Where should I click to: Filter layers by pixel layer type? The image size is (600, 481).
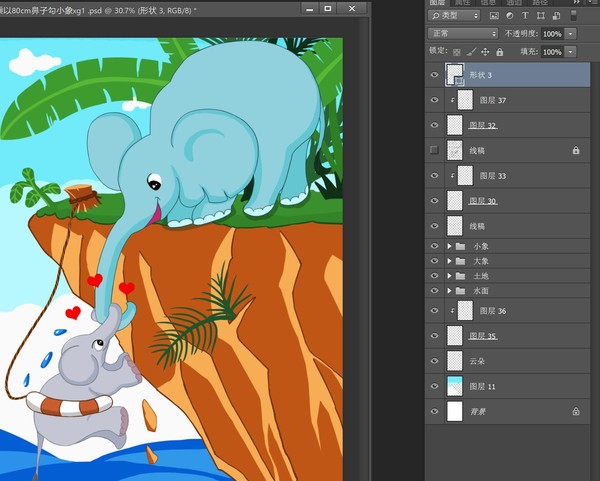click(x=494, y=16)
